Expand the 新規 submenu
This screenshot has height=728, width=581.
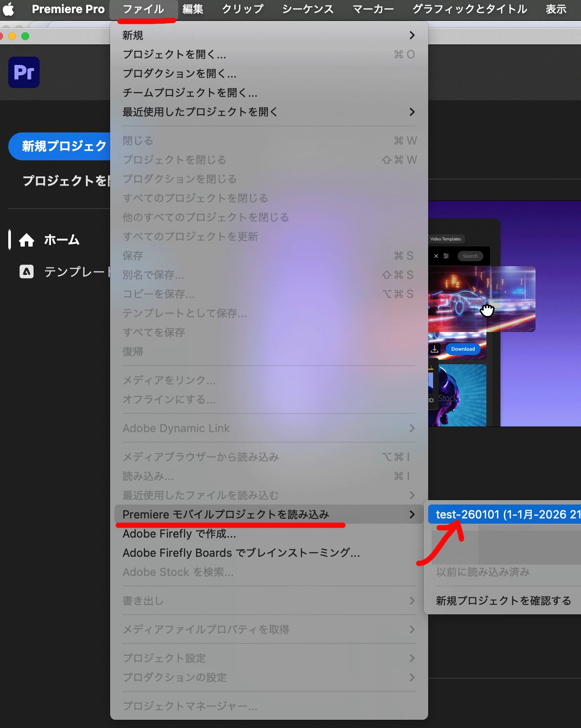pos(269,35)
